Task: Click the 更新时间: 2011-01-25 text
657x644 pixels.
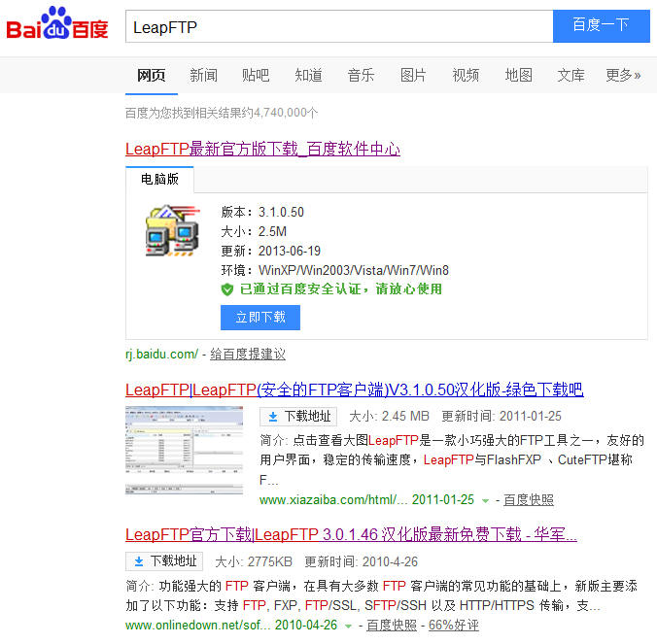Action: pos(501,416)
